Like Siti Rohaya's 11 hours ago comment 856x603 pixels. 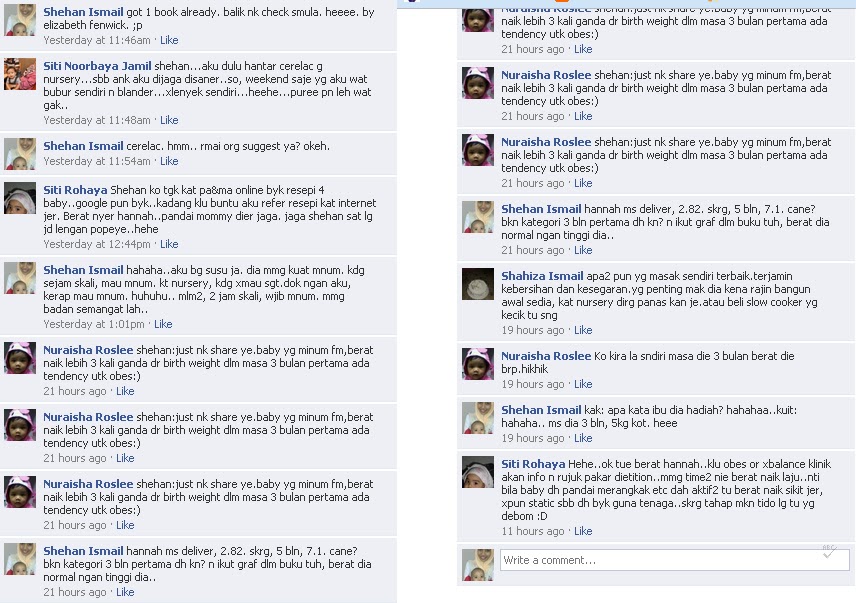pyautogui.click(x=583, y=531)
